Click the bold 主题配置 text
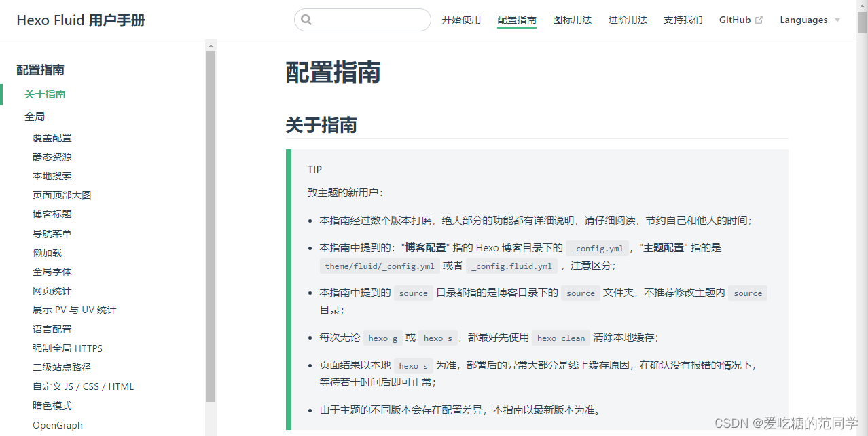 click(x=664, y=248)
